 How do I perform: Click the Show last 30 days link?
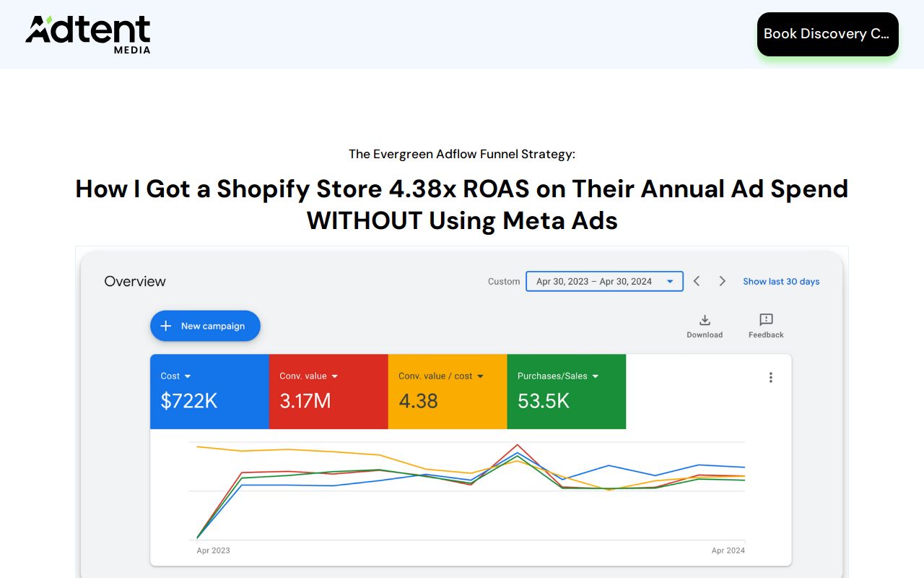click(781, 281)
